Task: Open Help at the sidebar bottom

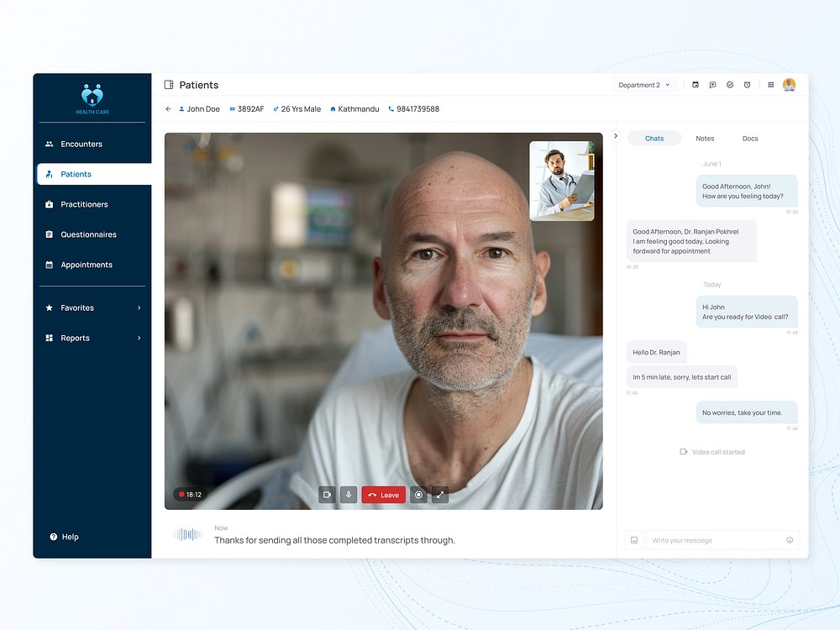Action: 65,537
